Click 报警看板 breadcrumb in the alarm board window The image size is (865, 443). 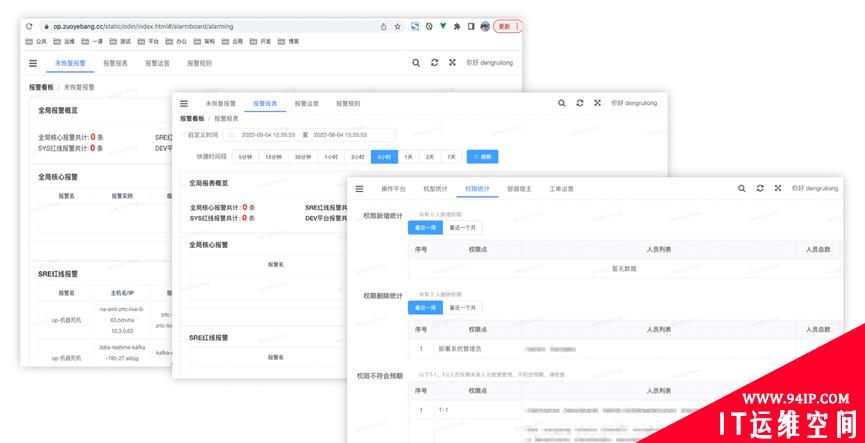point(41,87)
